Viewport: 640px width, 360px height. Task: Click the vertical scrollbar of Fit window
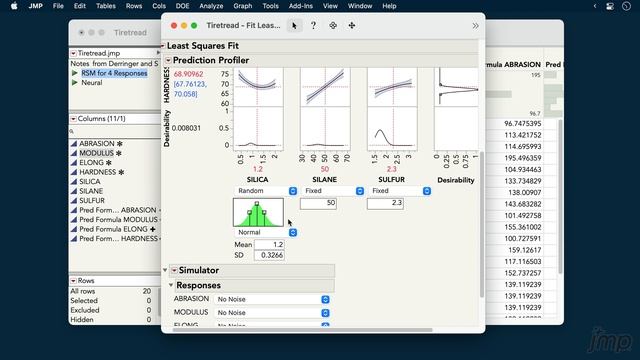pos(482,224)
